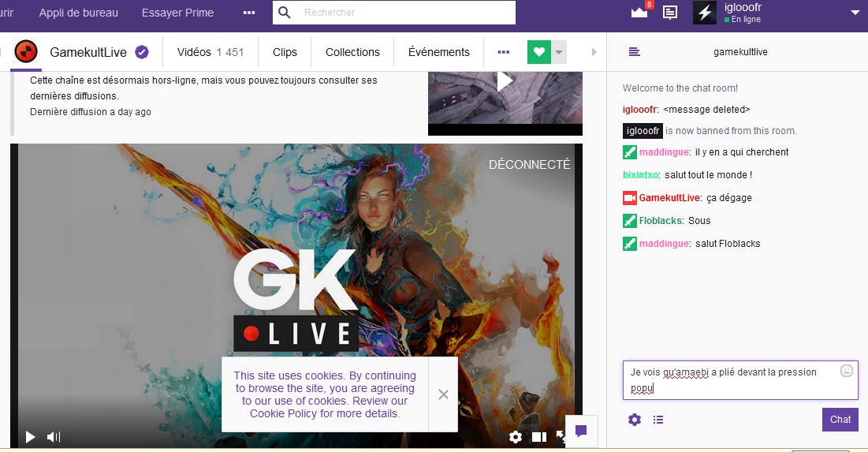
Task: Open video player settings gear
Action: pos(516,437)
